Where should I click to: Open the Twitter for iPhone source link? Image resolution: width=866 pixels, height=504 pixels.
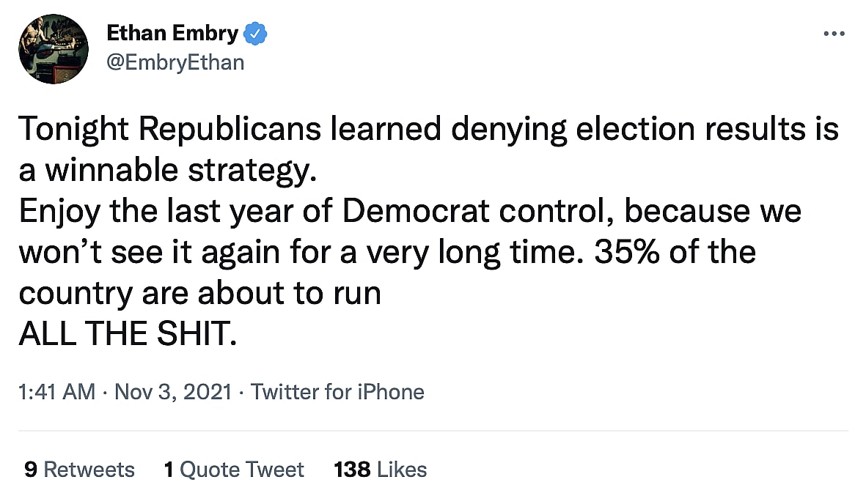tap(337, 392)
